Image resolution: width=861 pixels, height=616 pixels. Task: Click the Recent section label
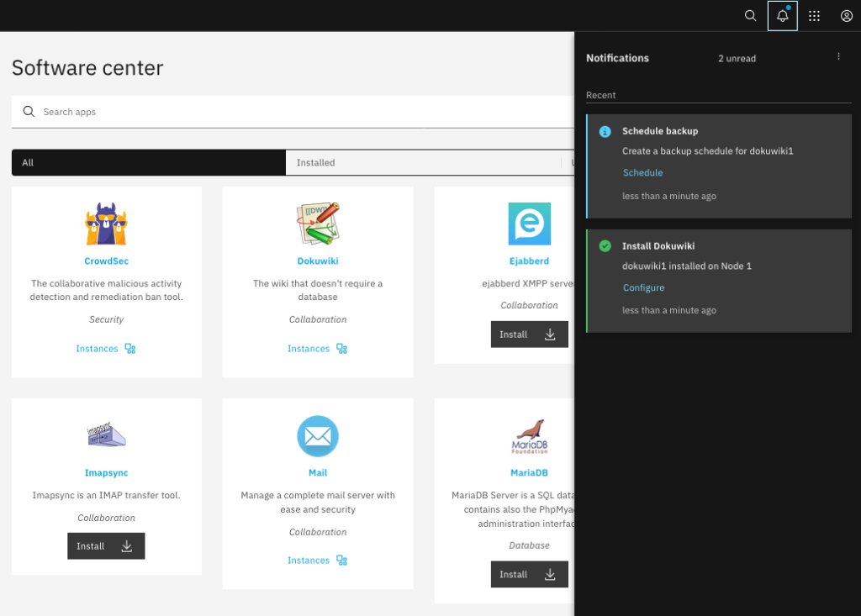(x=600, y=95)
